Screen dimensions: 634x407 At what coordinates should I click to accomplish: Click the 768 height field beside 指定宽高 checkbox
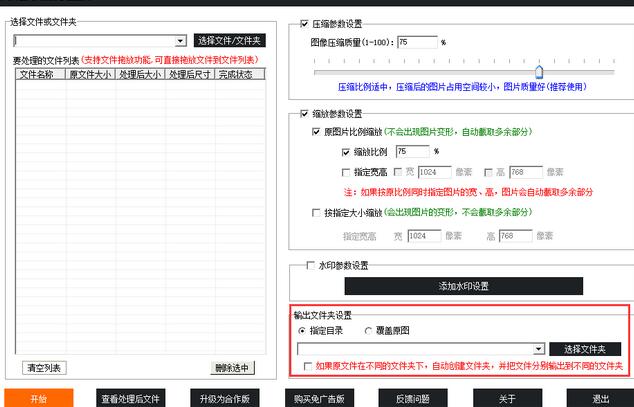point(526,172)
